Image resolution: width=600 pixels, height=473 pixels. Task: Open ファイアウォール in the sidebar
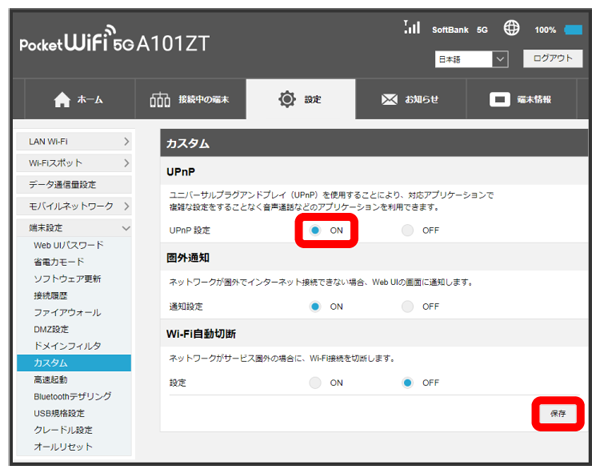point(66,312)
